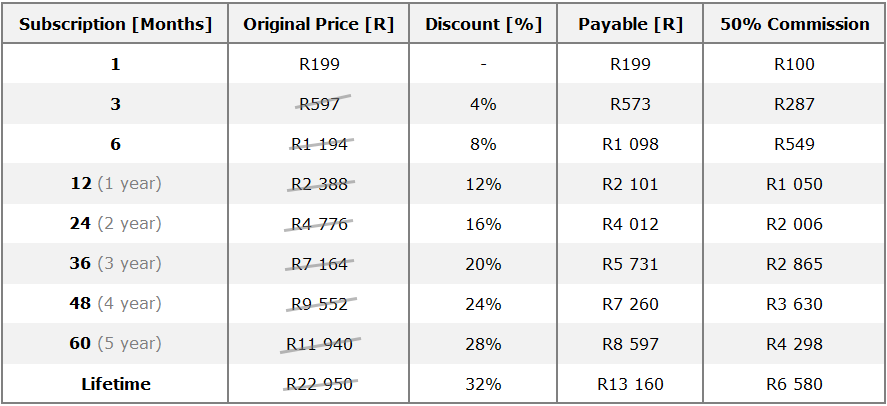887x406 pixels.
Task: Select the R1 098 payable value
Action: 630,144
